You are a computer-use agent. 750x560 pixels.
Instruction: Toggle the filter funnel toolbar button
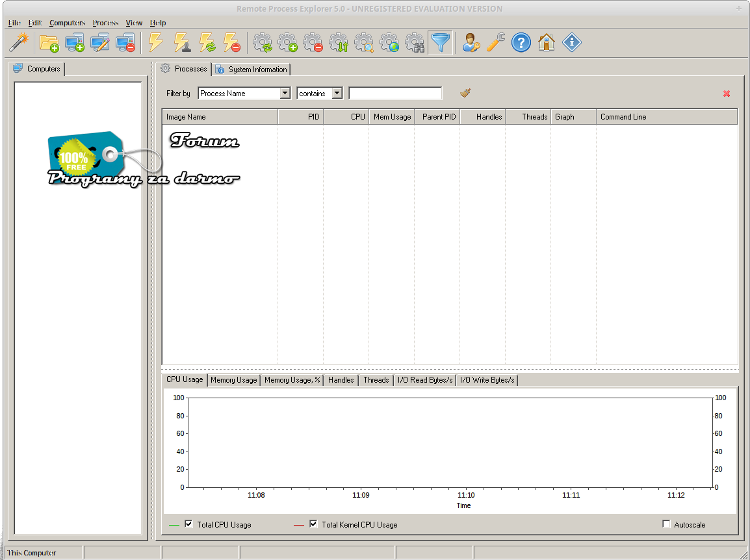(x=440, y=43)
